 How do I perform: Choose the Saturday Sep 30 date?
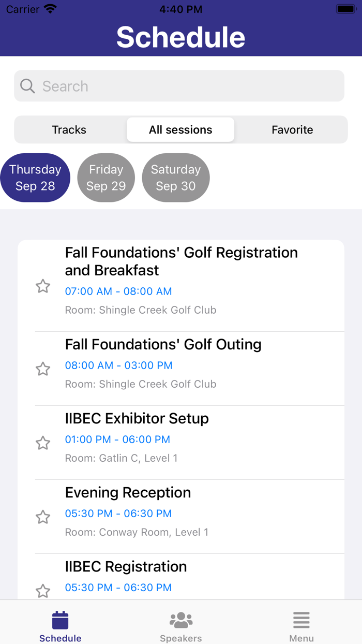(176, 178)
